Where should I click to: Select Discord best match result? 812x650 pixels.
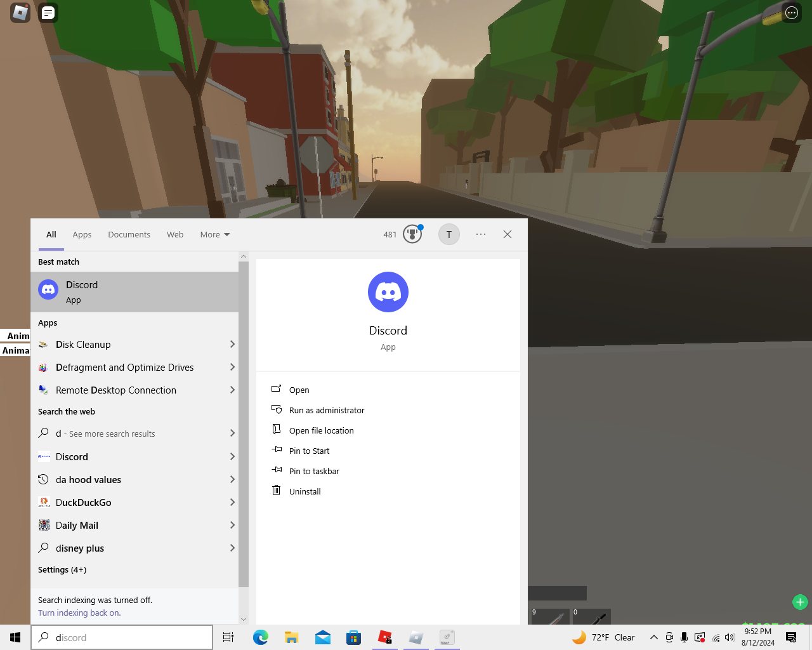(x=134, y=292)
